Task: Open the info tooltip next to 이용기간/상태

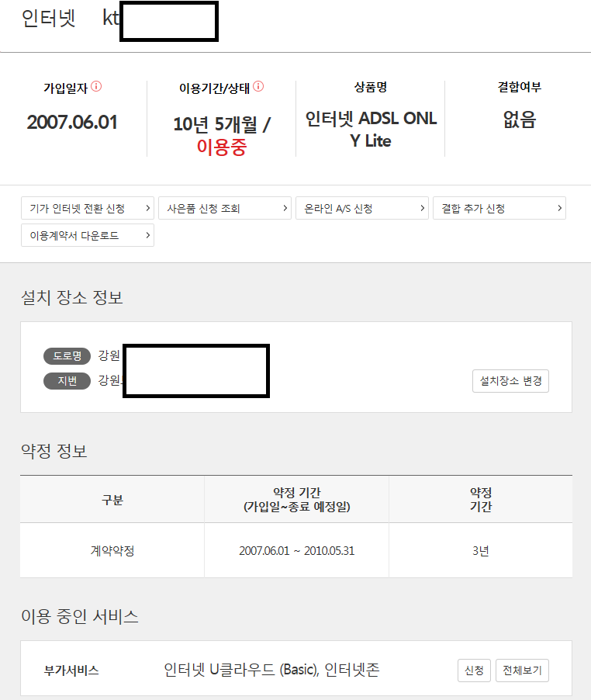Action: point(258,87)
